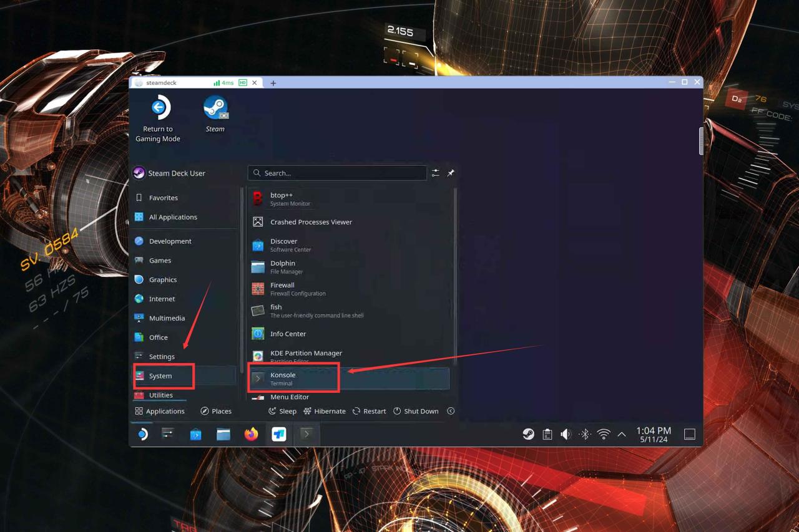Focus the launcher Search field
The image size is (799, 532).
pos(337,173)
